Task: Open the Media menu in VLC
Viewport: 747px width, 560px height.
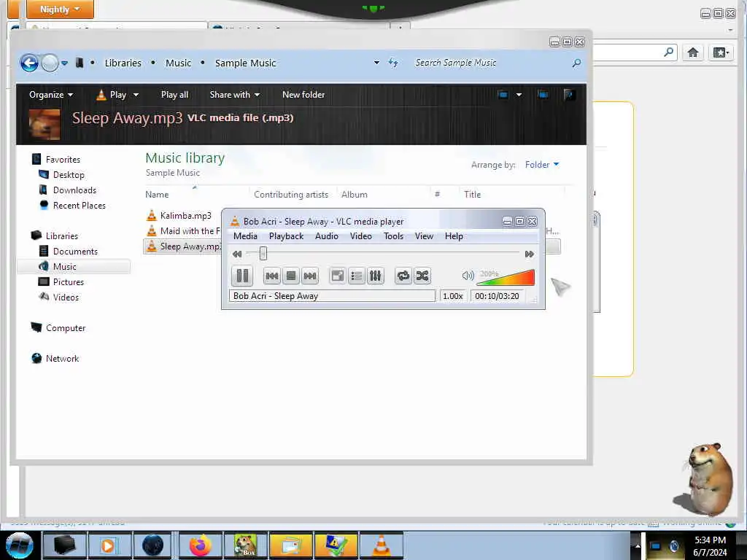Action: 245,236
